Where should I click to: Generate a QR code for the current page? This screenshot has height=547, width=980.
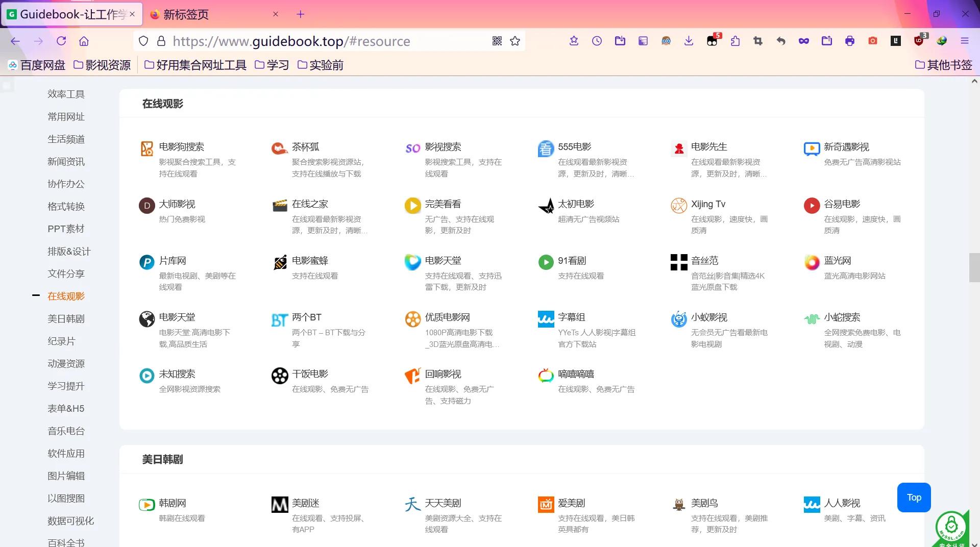click(497, 41)
